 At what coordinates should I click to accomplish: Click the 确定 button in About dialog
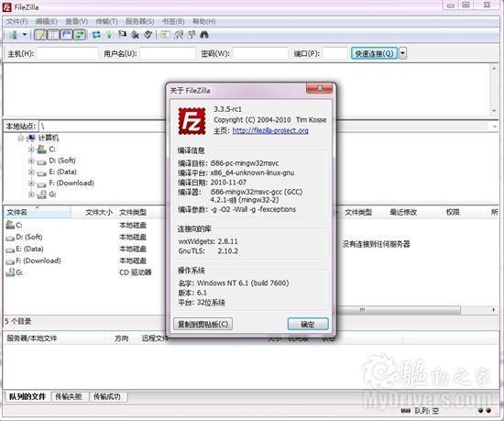[x=308, y=324]
